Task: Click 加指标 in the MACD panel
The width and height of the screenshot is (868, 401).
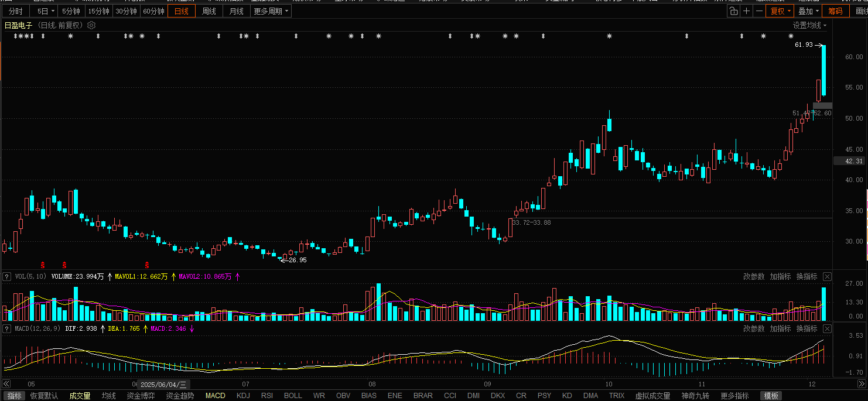Action: coord(780,329)
